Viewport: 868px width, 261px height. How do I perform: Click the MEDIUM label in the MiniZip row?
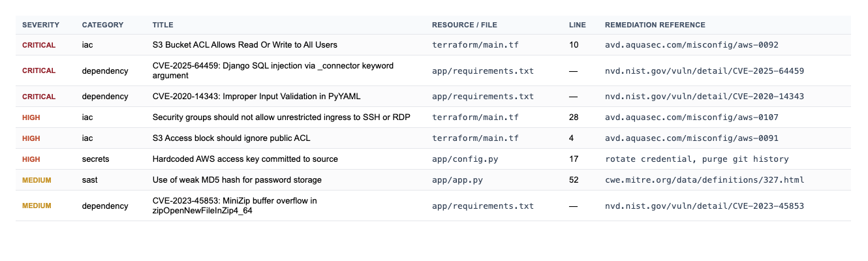pos(37,206)
